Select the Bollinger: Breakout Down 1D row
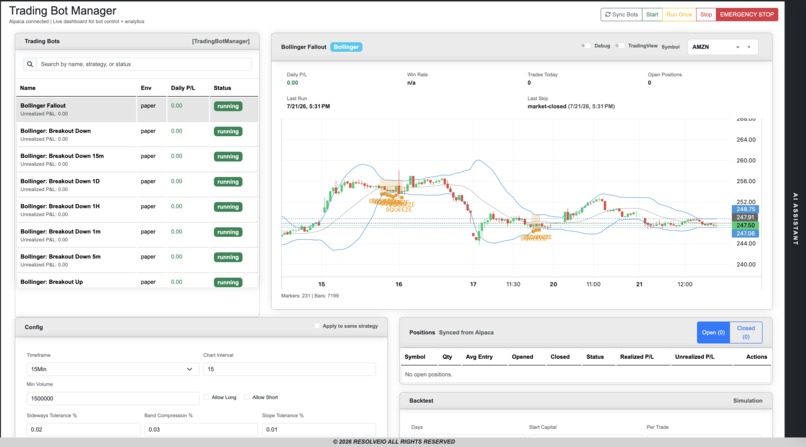 tap(137, 184)
